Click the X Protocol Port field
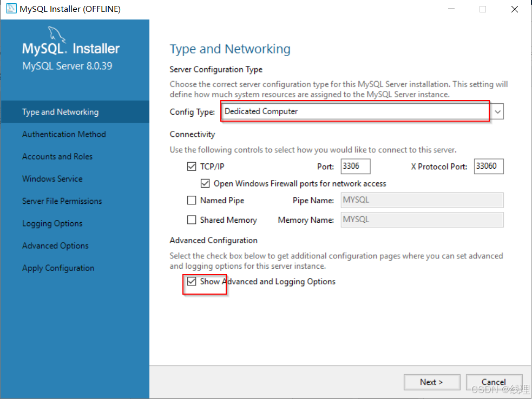Screen dimensions: 532x399 point(488,167)
